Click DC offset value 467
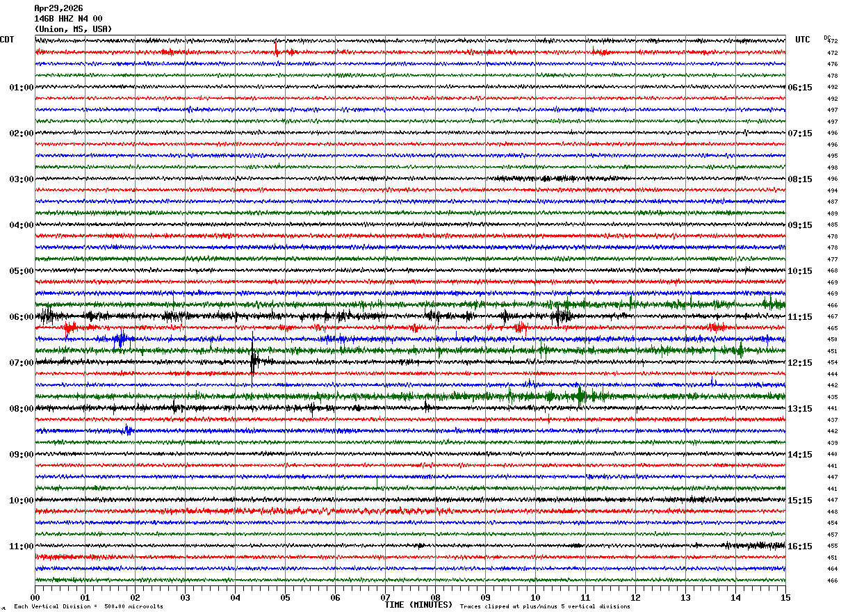This screenshot has height=616, width=841. [x=832, y=316]
